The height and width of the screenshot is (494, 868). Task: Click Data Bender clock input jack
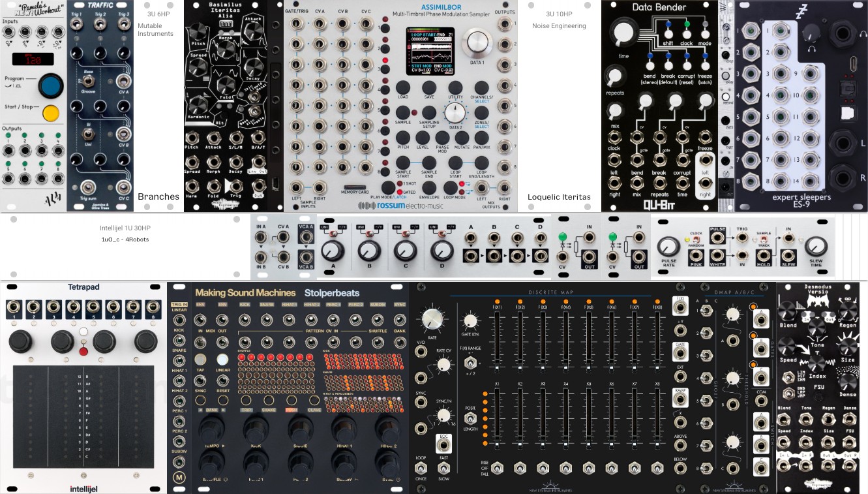(x=614, y=137)
